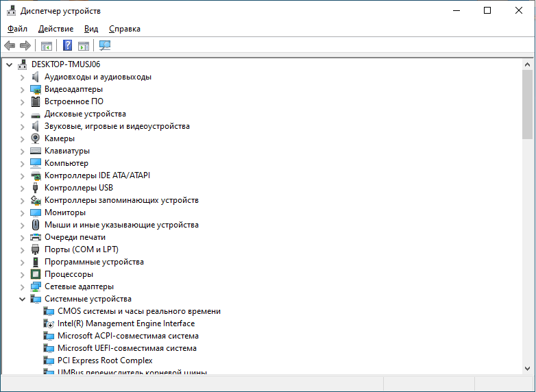The width and height of the screenshot is (536, 392).
Task: Select Microsoft UEFI-совместимая система device
Action: tap(127, 348)
